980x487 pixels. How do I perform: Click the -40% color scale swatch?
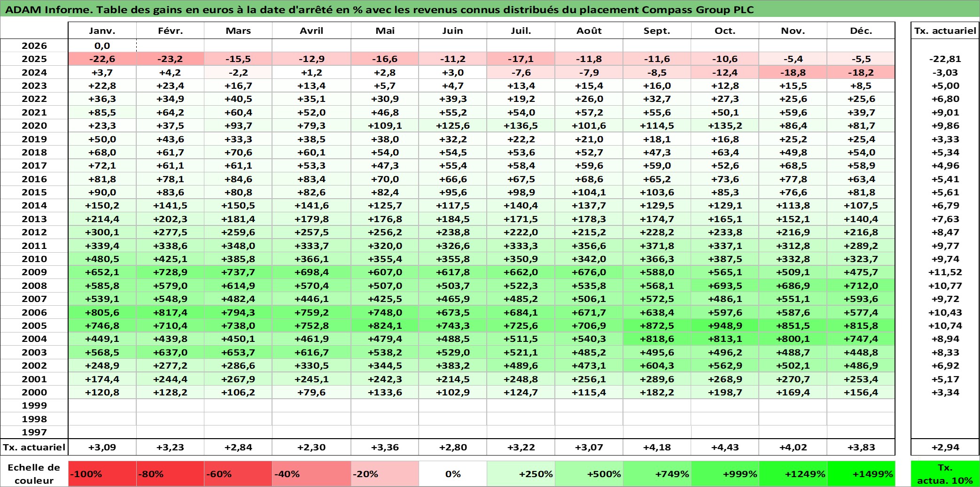[x=311, y=474]
